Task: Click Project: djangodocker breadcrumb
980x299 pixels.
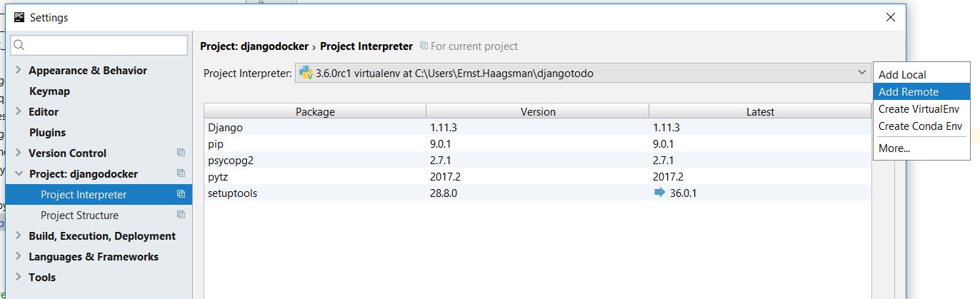Action: pos(255,46)
